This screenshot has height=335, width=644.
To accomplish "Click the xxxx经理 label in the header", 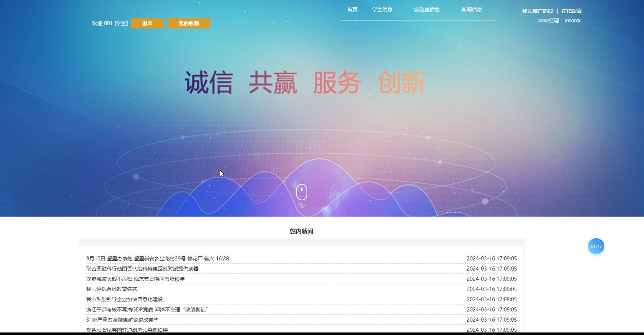I will point(548,21).
